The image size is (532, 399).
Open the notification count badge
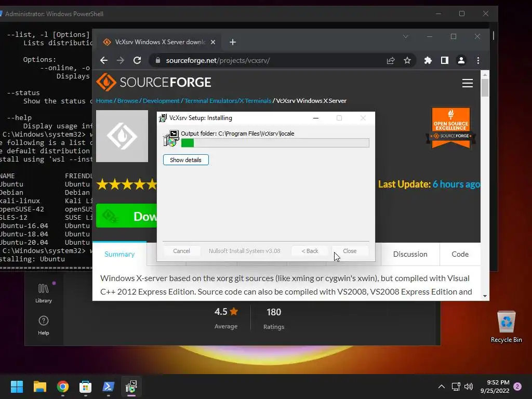pyautogui.click(x=517, y=387)
